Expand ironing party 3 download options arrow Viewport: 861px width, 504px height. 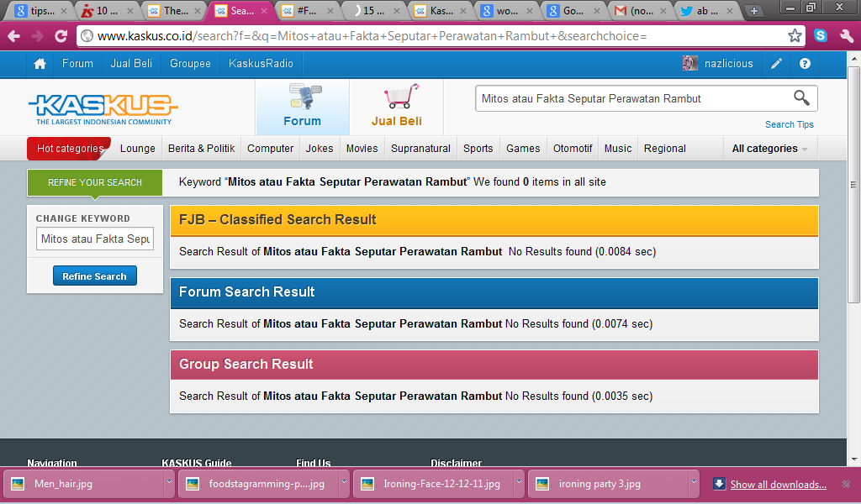694,482
